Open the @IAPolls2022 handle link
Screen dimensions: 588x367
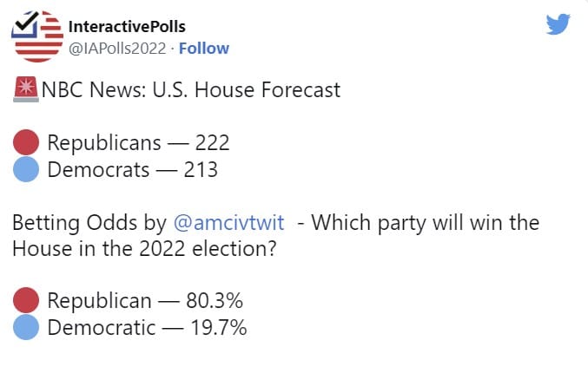point(117,48)
